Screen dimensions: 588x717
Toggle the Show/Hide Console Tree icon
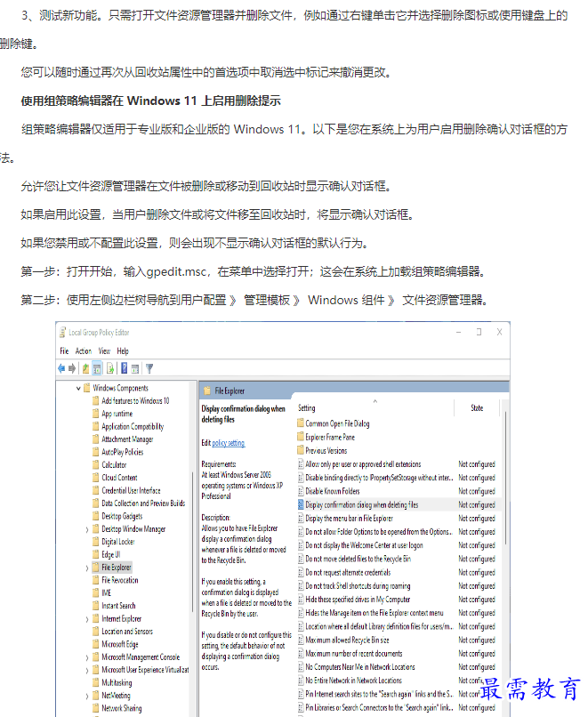point(97,368)
